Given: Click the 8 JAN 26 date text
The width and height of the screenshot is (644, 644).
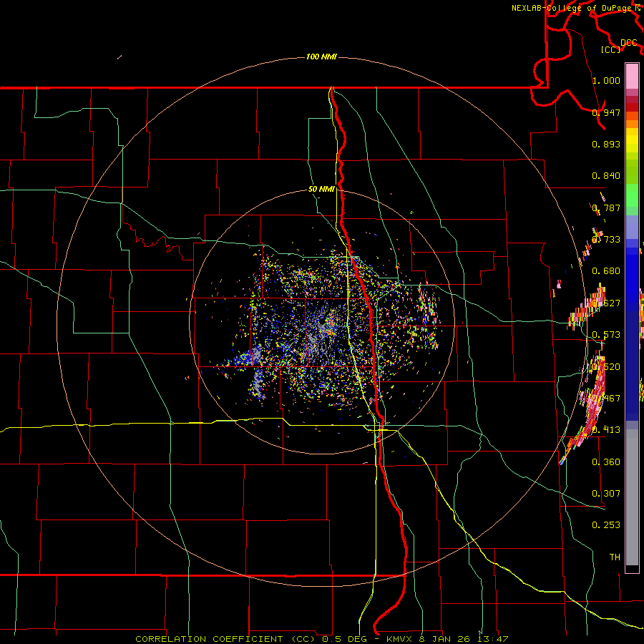Looking at the screenshot, I should coord(446,639).
